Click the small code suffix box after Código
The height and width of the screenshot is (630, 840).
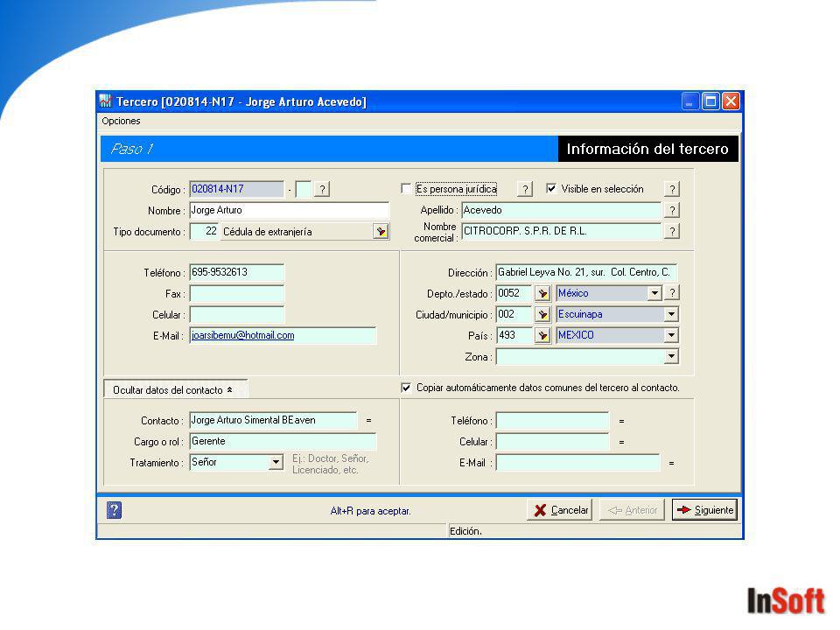click(x=304, y=189)
